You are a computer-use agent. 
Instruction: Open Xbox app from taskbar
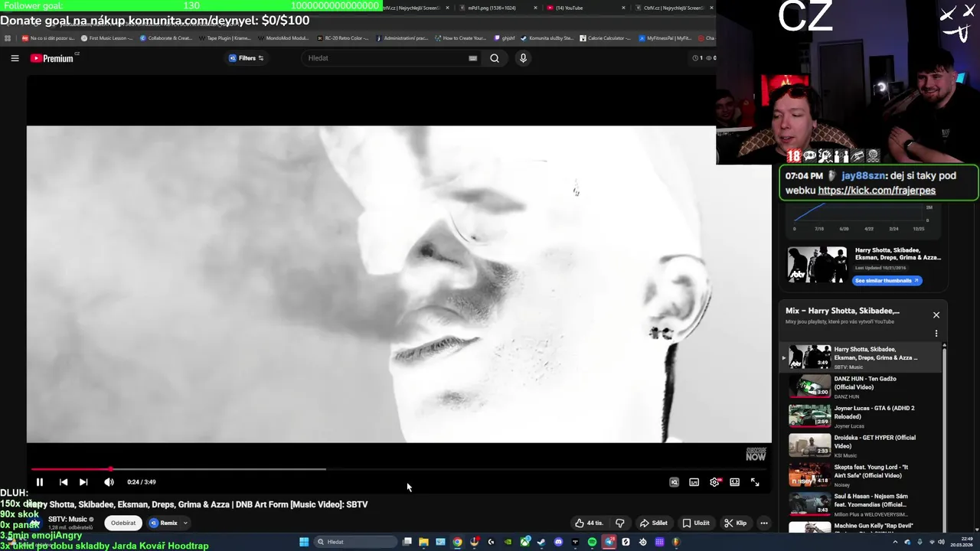point(525,542)
